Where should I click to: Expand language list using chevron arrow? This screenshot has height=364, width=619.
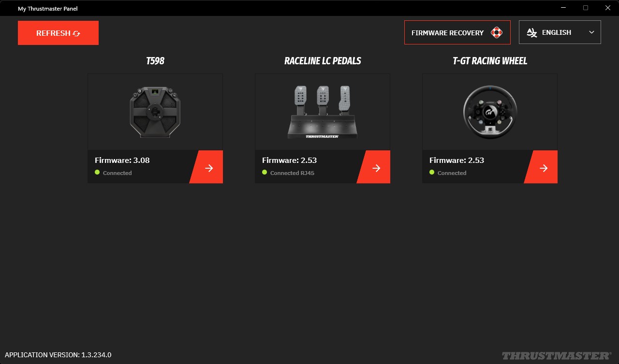point(591,32)
